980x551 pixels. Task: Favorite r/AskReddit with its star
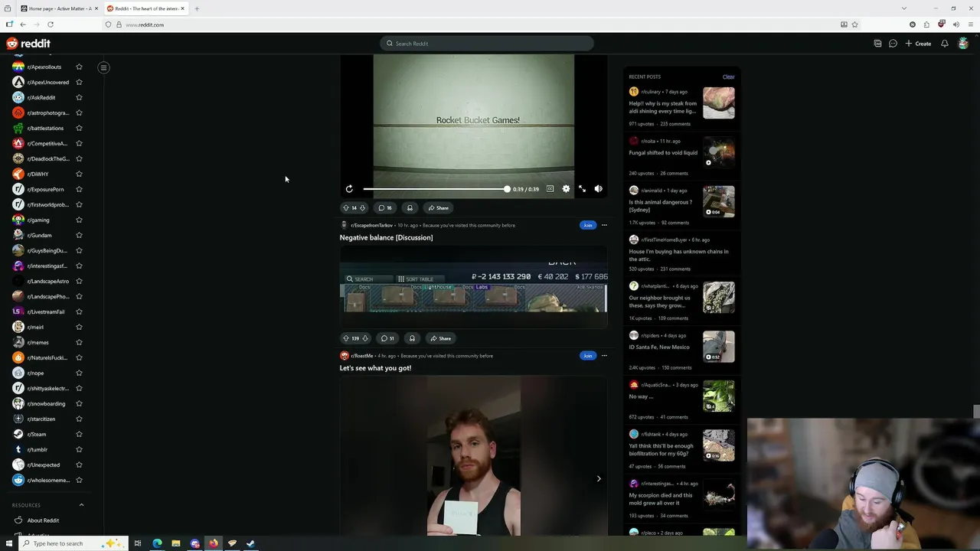(79, 98)
